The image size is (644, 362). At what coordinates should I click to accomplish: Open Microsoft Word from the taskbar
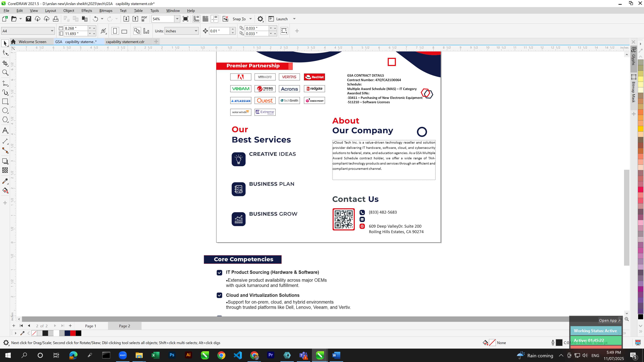tap(336, 355)
